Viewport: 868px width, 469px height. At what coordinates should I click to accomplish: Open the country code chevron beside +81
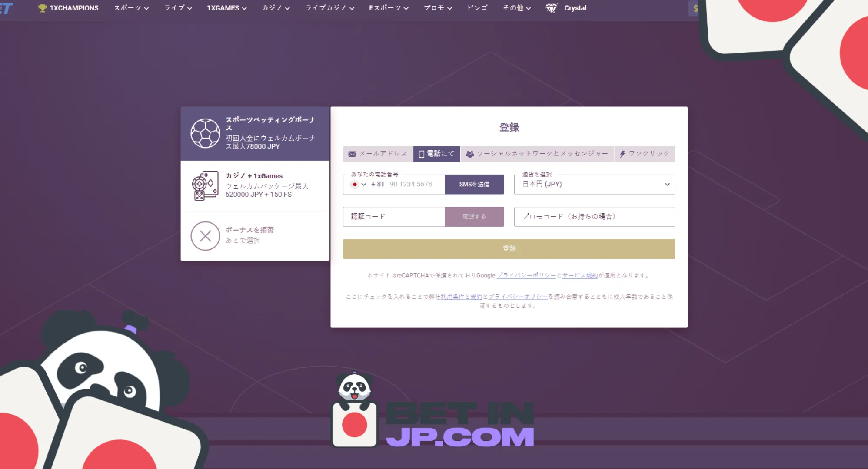[x=364, y=185]
